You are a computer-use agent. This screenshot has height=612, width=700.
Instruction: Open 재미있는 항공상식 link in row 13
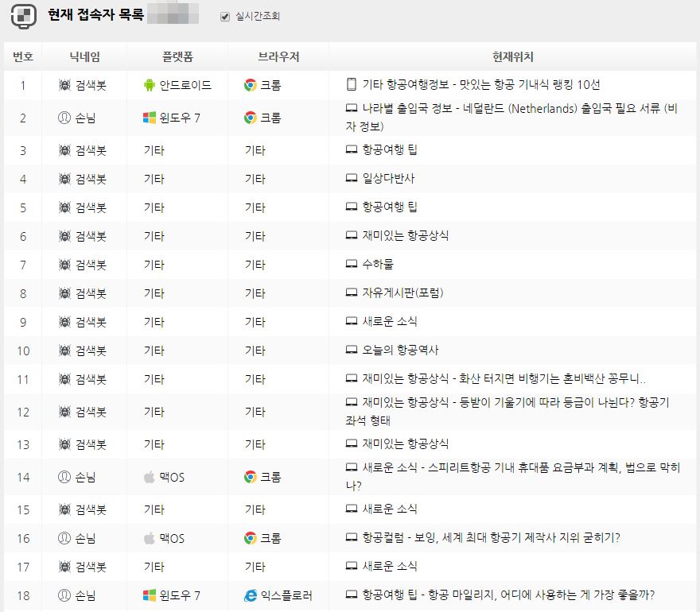[x=406, y=444]
